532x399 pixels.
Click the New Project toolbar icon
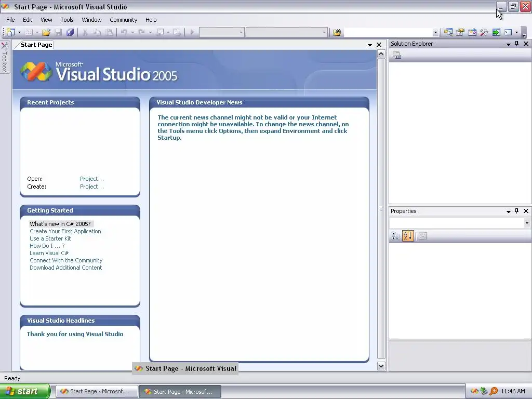click(x=11, y=32)
